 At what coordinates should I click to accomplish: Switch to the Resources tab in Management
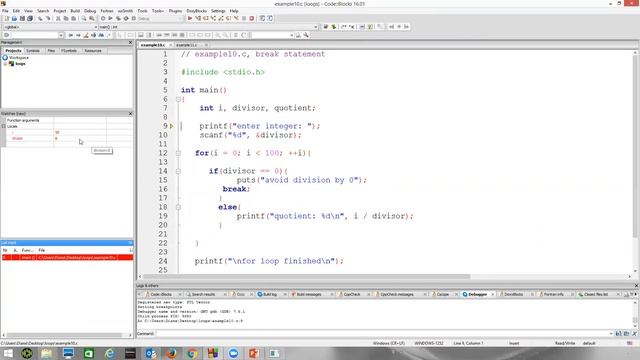(x=93, y=51)
